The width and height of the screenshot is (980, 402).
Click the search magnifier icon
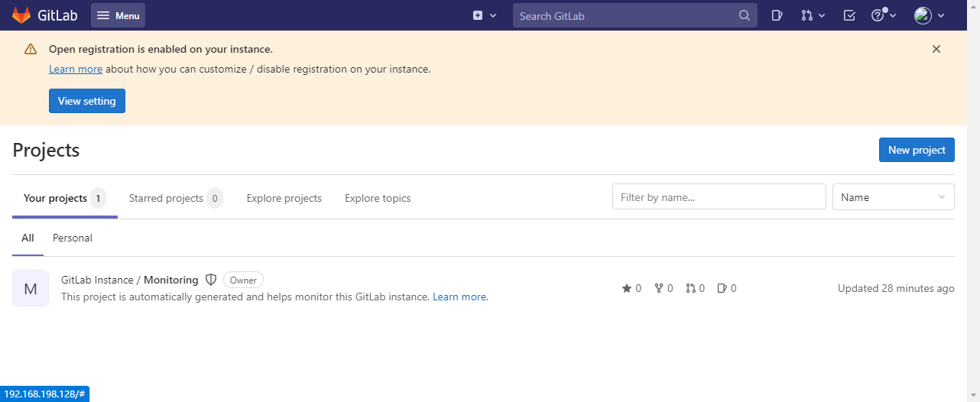coord(745,15)
